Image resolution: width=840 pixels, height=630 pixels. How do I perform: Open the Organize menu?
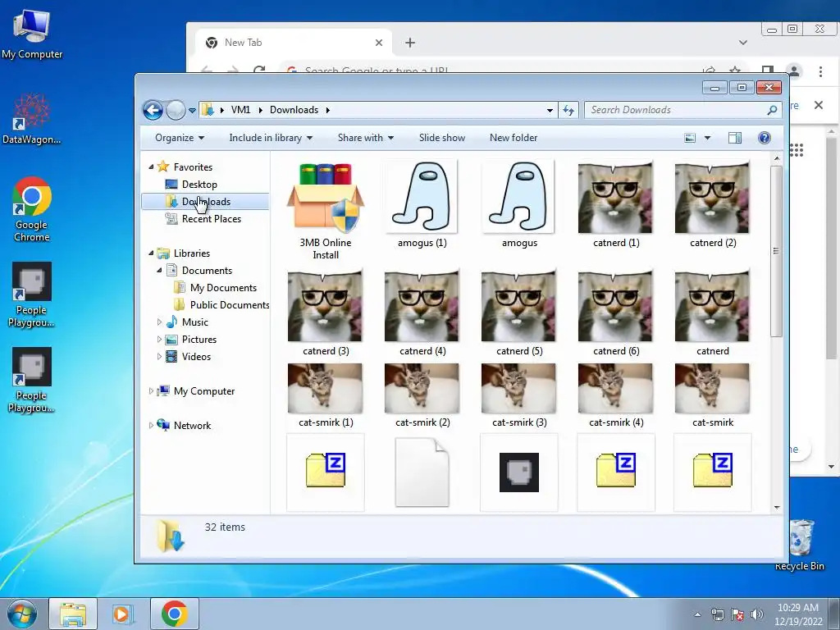(x=180, y=138)
